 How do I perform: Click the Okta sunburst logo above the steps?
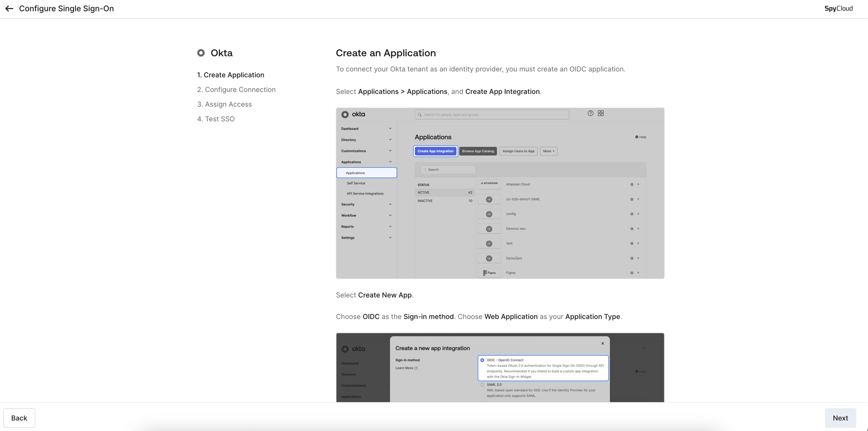(201, 53)
